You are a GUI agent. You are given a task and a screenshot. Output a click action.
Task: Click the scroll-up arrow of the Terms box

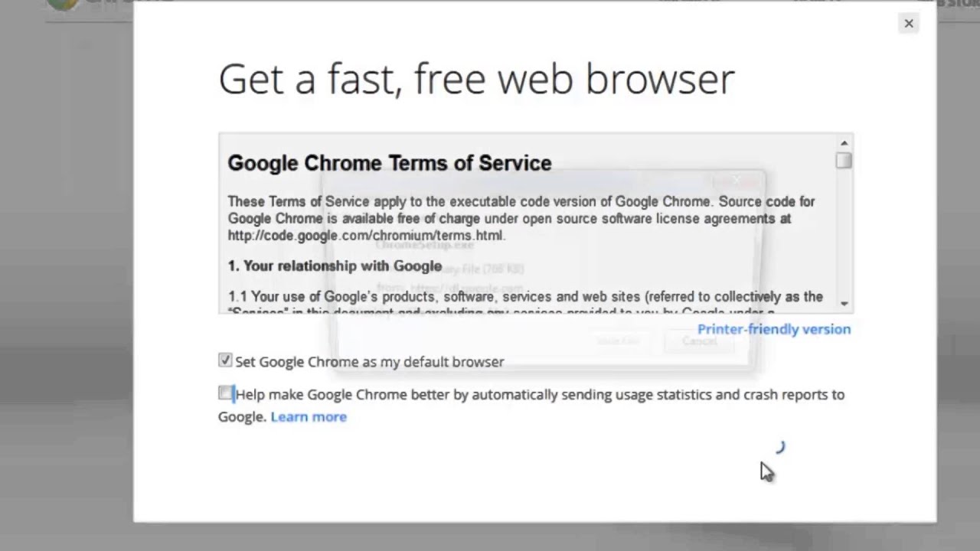[844, 143]
